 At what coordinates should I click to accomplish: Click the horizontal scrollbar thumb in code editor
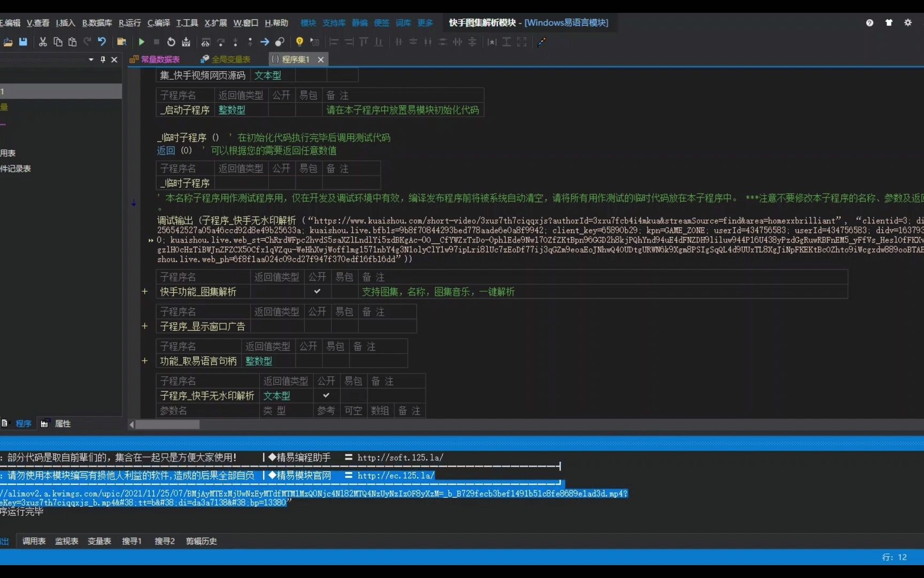[x=167, y=424]
